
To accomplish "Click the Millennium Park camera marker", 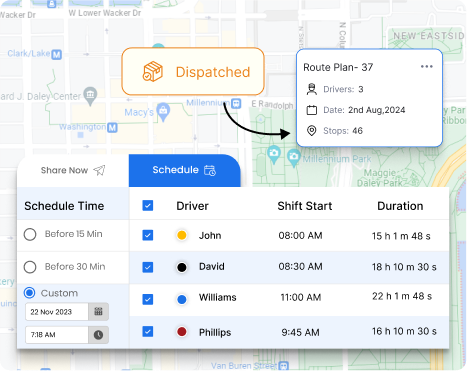I will pyautogui.click(x=294, y=158).
